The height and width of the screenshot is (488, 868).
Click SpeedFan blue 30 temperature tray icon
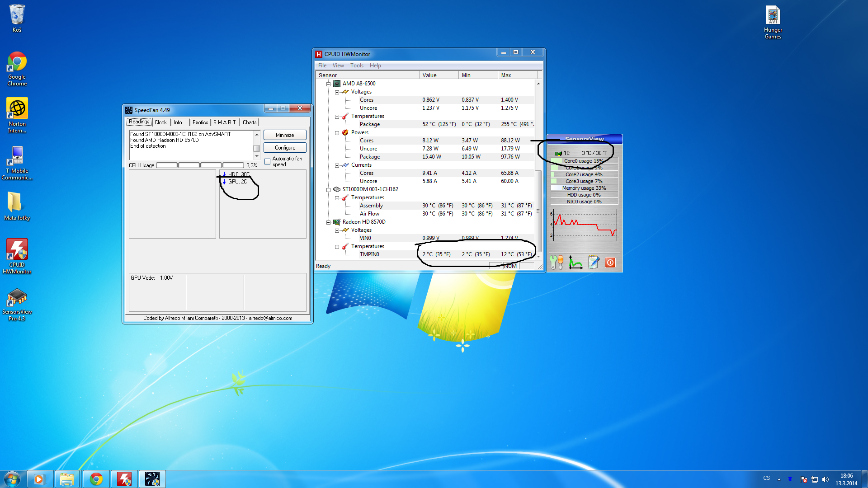tap(790, 479)
